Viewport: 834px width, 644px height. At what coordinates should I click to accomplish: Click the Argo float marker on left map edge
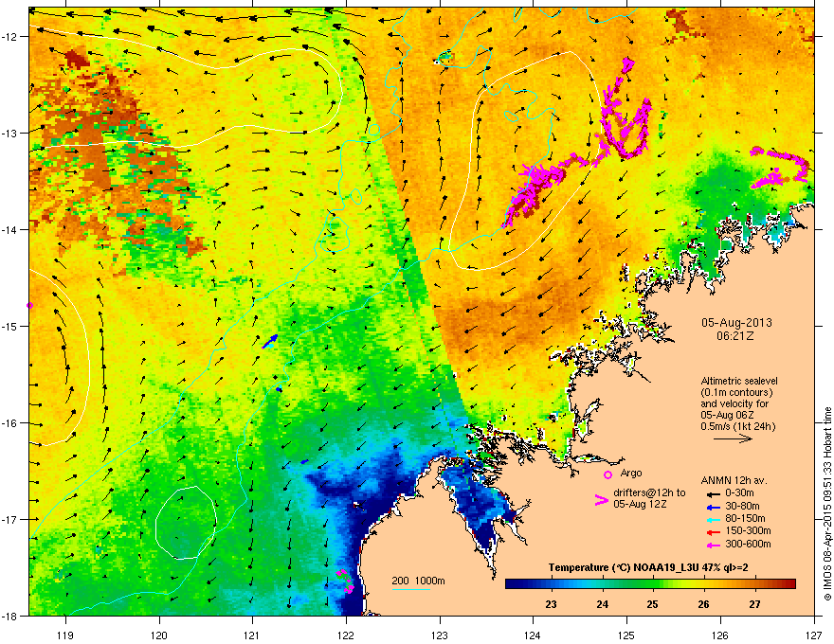pos(29,306)
